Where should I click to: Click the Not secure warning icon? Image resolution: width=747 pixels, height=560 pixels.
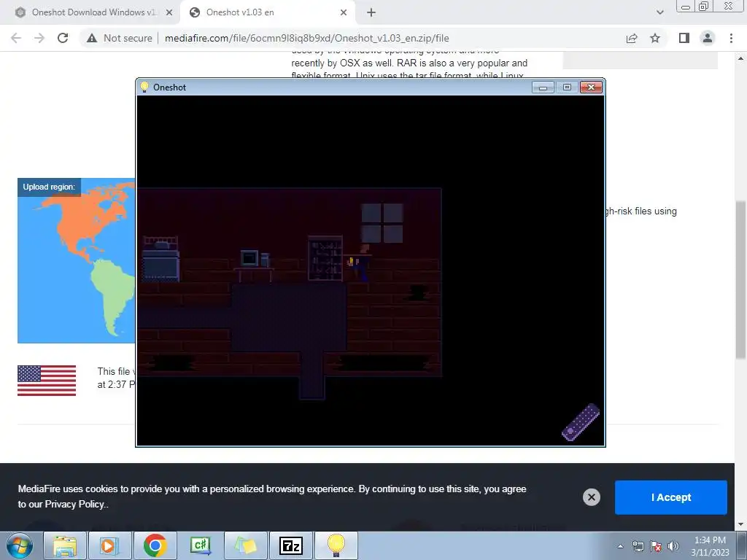pos(92,38)
